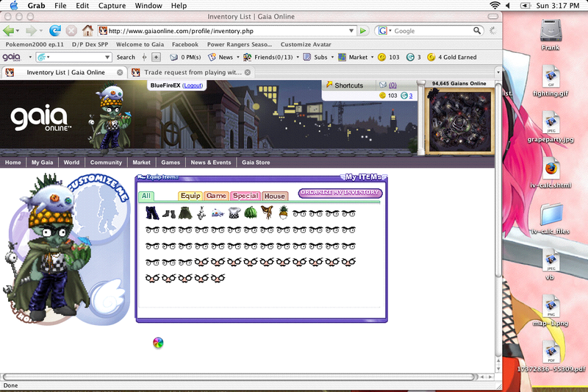Click the browser Forward arrow button
The height and width of the screenshot is (392, 588).
(31, 31)
